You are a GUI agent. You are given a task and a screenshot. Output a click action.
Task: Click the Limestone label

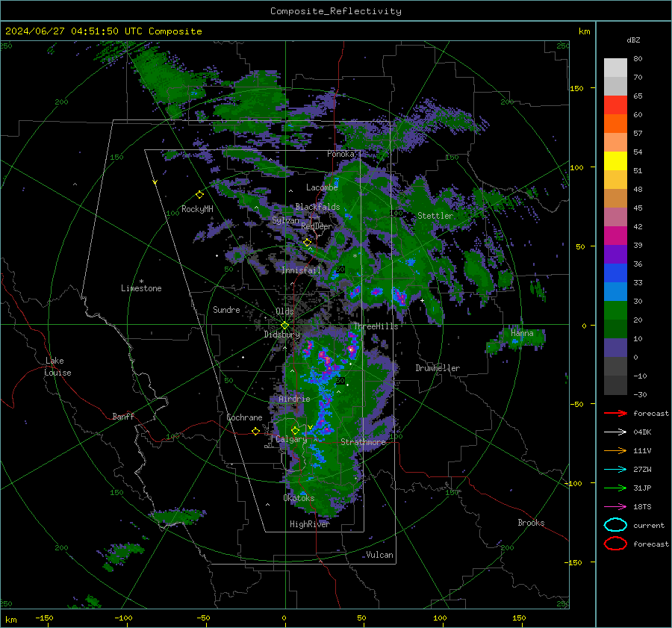[141, 288]
